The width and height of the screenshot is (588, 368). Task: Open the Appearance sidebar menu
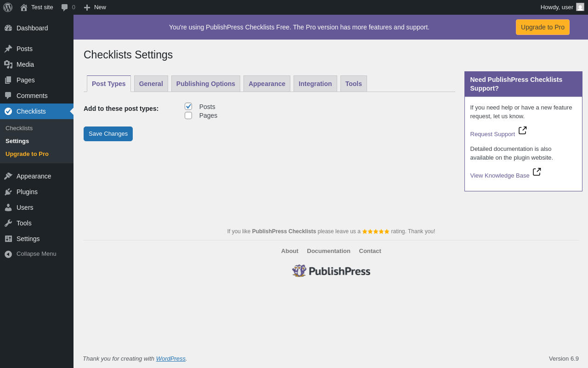pyautogui.click(x=37, y=176)
